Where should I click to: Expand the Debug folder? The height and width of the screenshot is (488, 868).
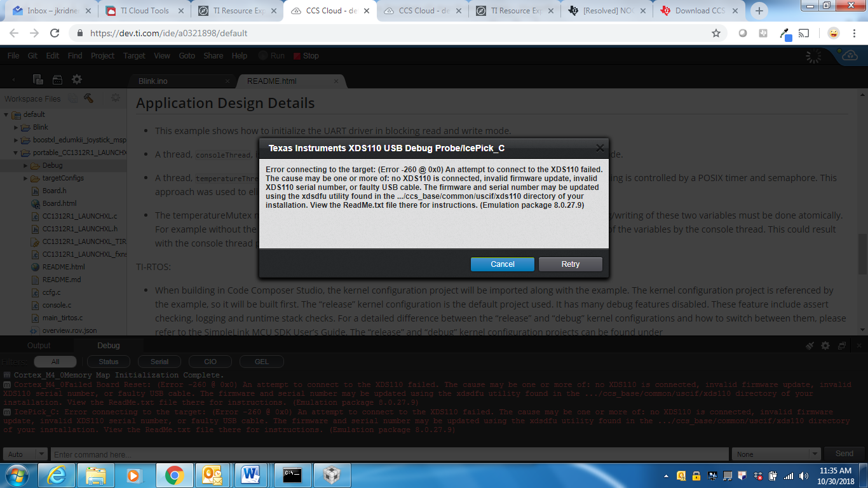tap(25, 165)
